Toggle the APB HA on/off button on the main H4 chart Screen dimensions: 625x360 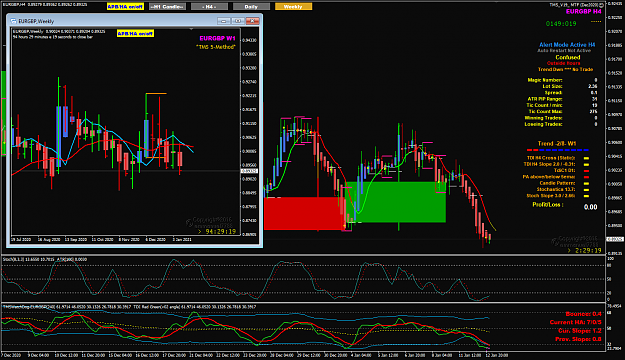(x=126, y=7)
